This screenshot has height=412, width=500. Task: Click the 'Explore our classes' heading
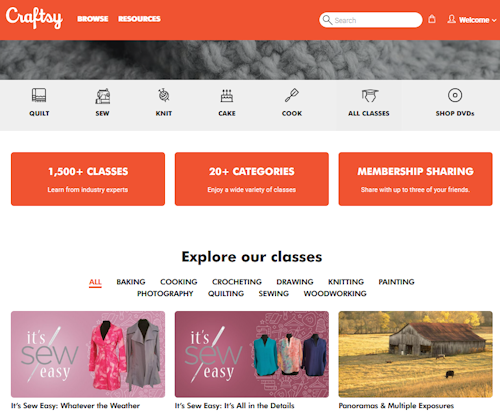(252, 257)
